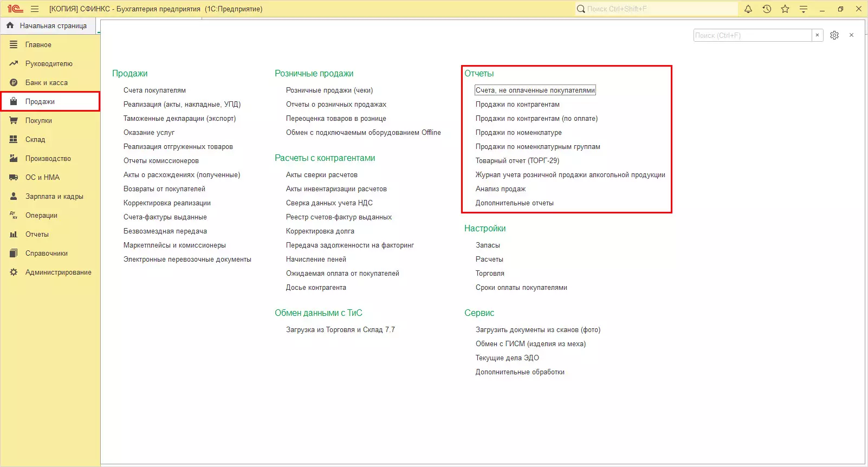Open Акты сверки расчетов

pyautogui.click(x=322, y=174)
